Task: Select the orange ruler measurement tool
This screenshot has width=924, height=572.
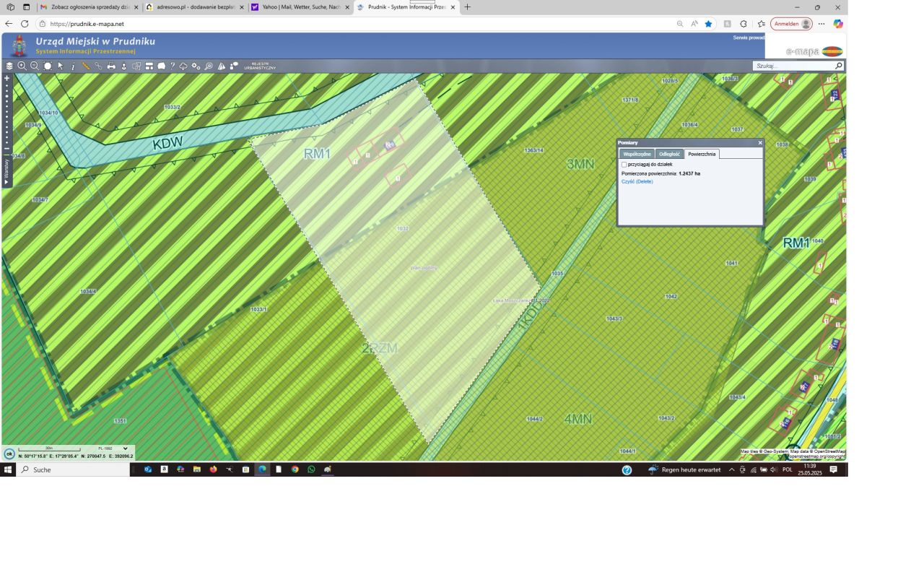Action: coord(86,66)
